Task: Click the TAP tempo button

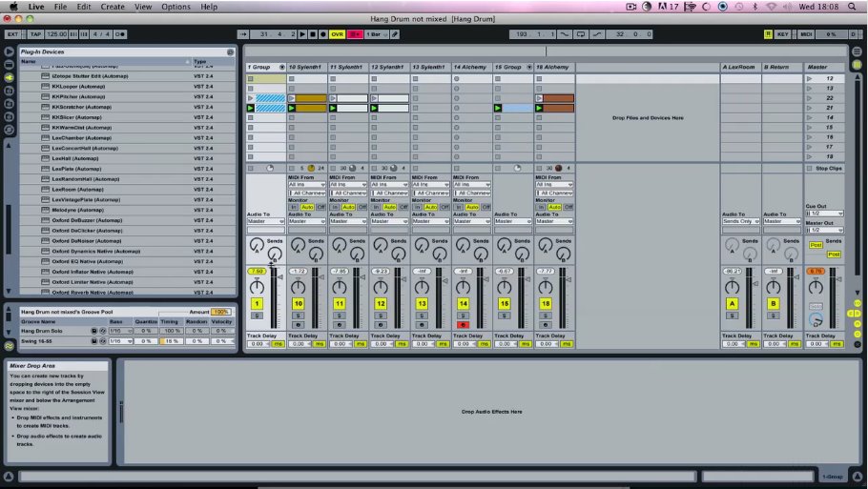Action: point(36,34)
